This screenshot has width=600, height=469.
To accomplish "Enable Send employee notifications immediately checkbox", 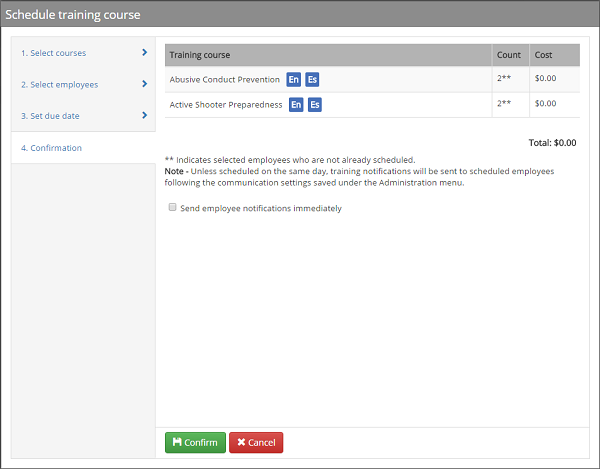I will click(173, 208).
